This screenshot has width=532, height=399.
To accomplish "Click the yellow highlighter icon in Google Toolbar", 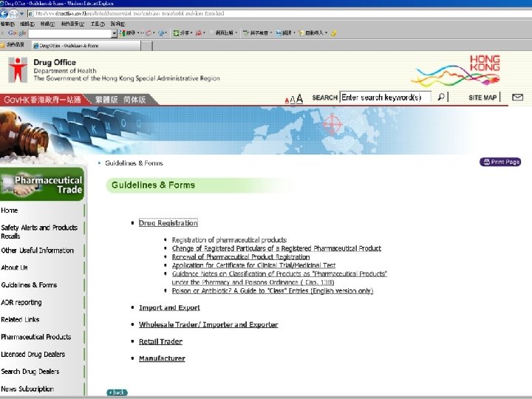I will 334,33.
